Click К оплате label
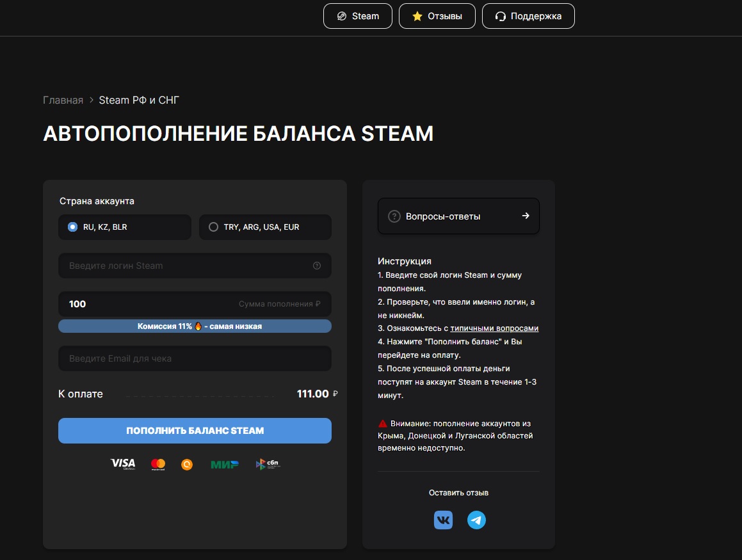 click(81, 394)
